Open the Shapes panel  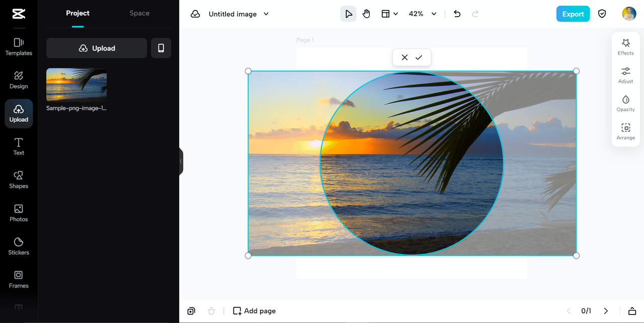pyautogui.click(x=19, y=180)
